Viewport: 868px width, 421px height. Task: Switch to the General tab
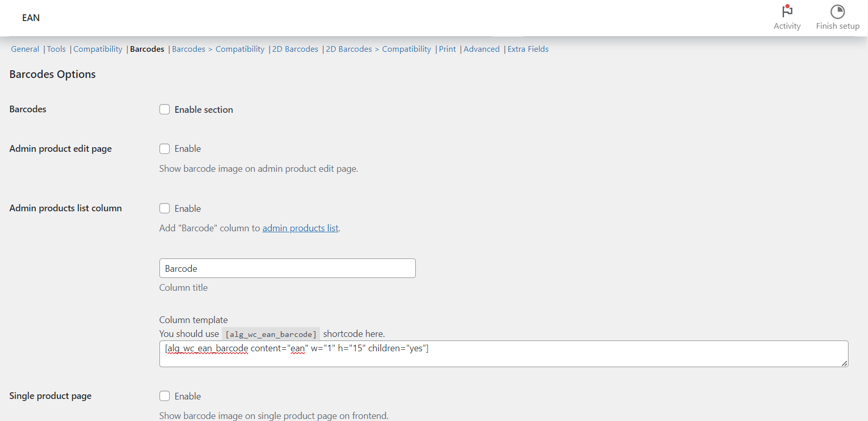[25, 49]
